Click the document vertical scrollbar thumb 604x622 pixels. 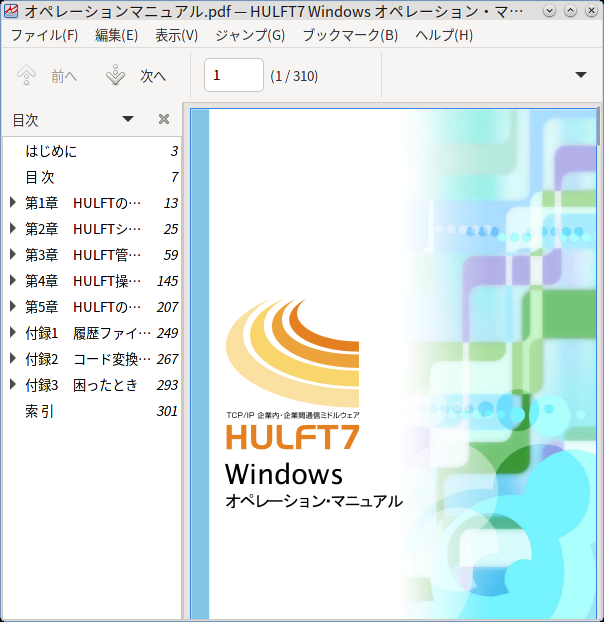point(598,127)
